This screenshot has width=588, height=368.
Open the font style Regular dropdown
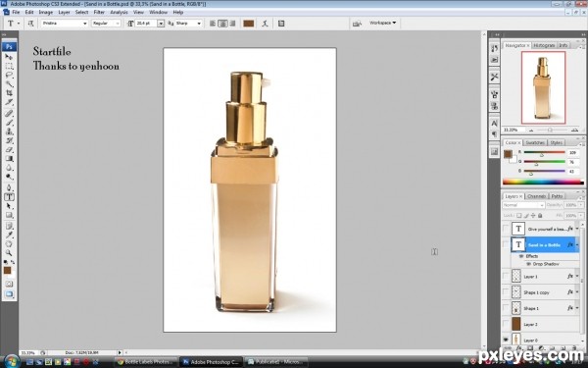tap(117, 24)
